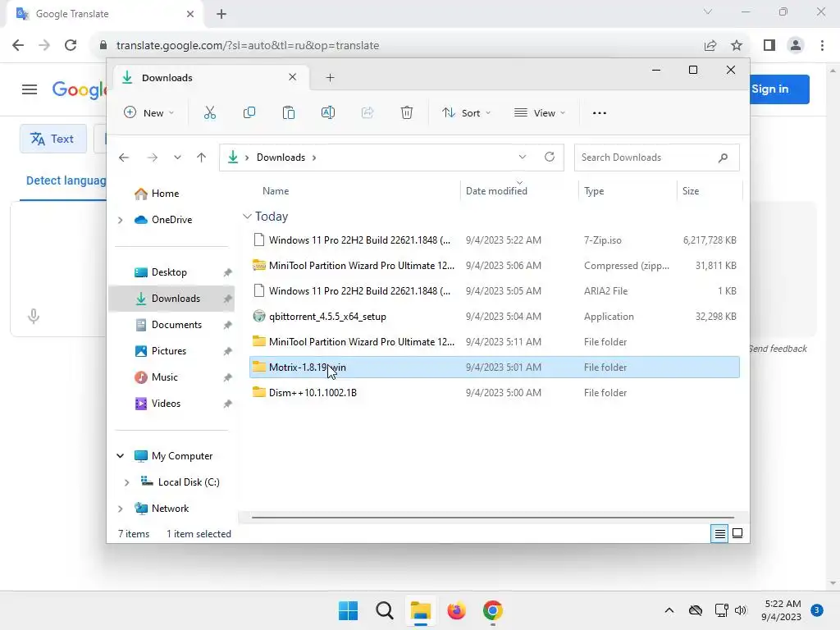Click File Explorer icon on taskbar
The width and height of the screenshot is (840, 630).
(x=421, y=610)
